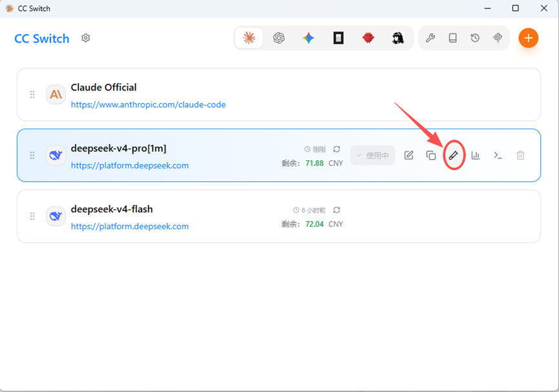Click the paperclip-style icon in toolbar
The width and height of the screenshot is (559, 392).
coord(498,37)
